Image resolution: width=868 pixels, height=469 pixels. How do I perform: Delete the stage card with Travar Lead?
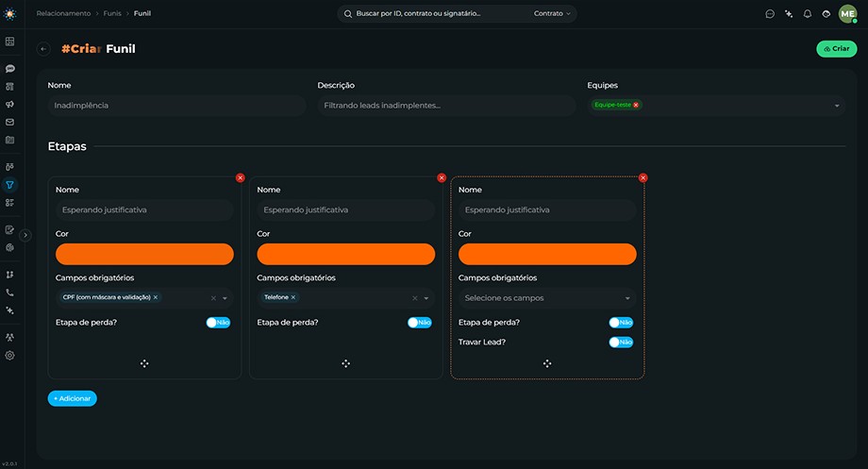pos(643,177)
